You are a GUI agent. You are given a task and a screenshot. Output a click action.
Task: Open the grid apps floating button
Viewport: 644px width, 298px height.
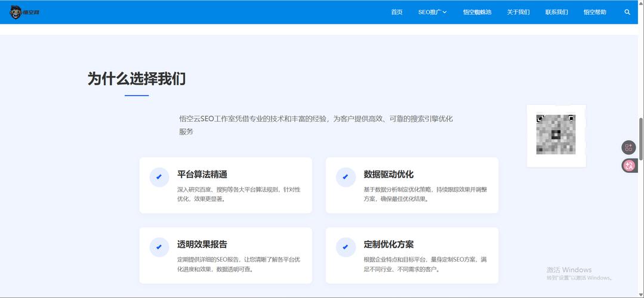pos(629,148)
